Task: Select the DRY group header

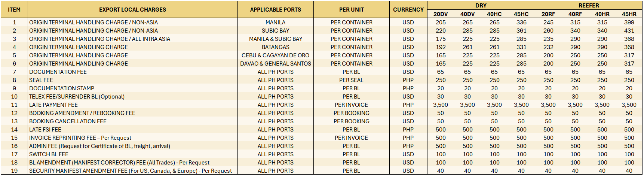Action: (481, 6)
